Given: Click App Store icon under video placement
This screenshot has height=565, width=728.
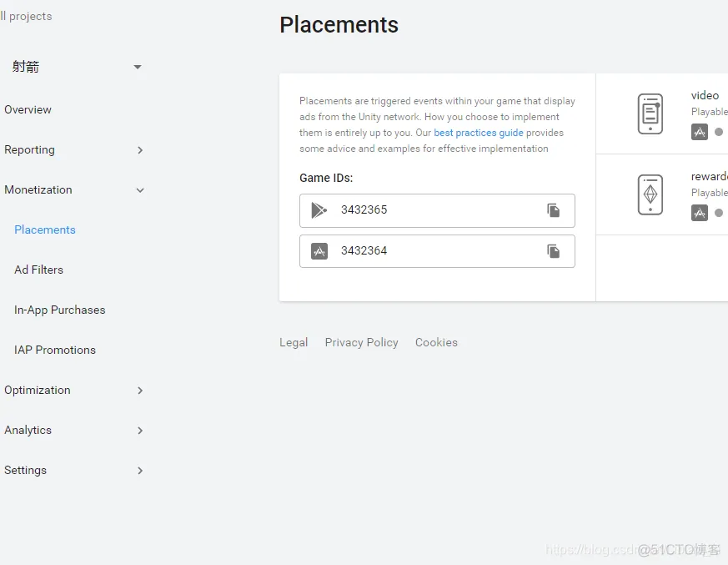Looking at the screenshot, I should click(x=699, y=132).
